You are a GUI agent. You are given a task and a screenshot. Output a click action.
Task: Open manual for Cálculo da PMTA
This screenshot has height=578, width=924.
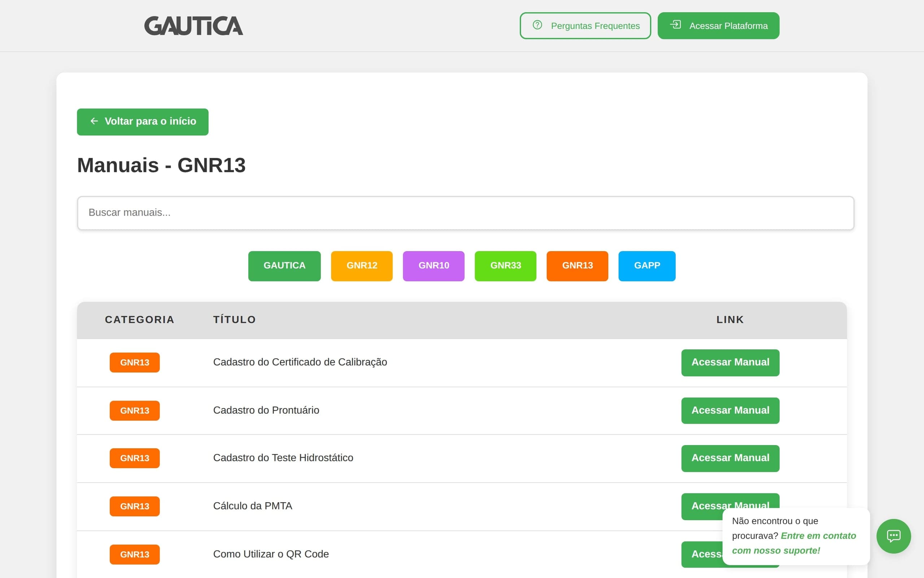702,506
